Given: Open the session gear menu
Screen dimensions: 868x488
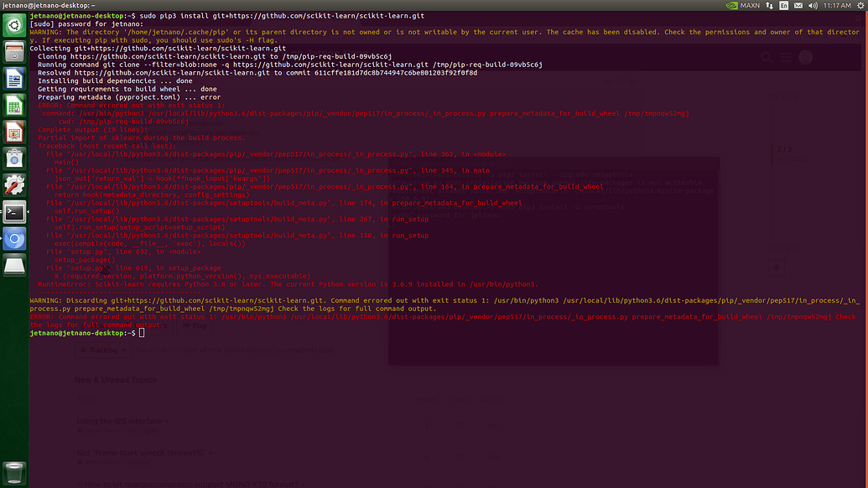Looking at the screenshot, I should pyautogui.click(x=860, y=5).
